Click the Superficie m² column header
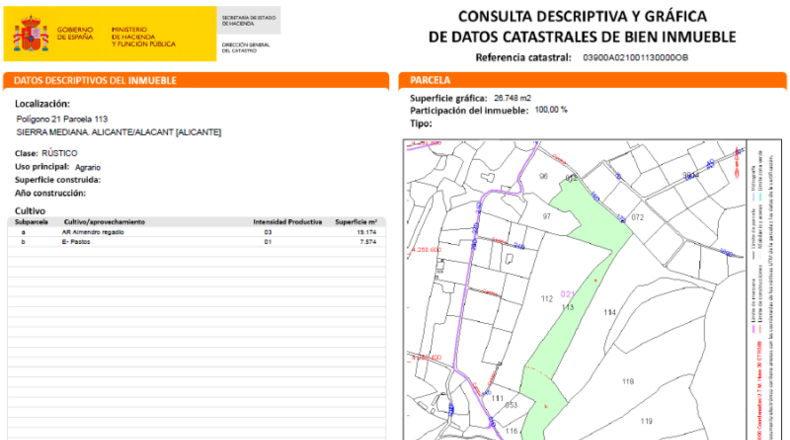Screen dimensions: 790x440 point(356,222)
